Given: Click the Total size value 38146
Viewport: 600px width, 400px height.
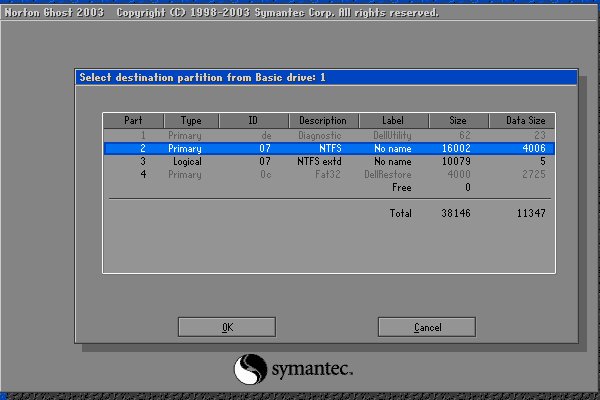Looking at the screenshot, I should (455, 213).
